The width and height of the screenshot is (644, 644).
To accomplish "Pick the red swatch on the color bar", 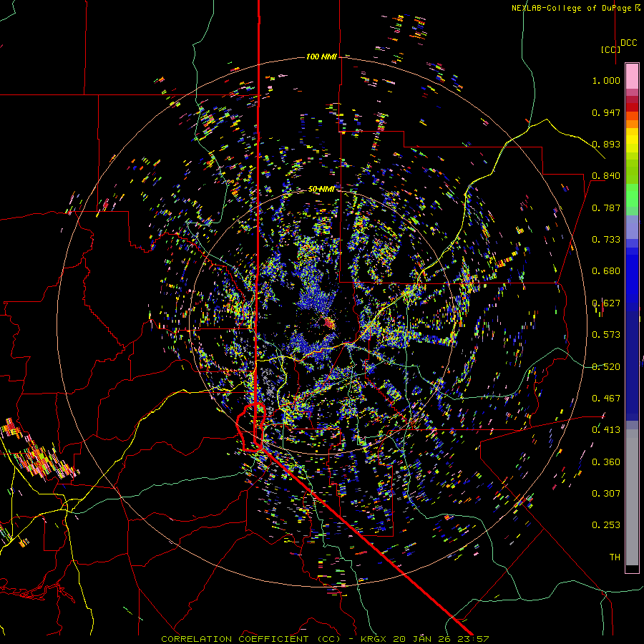I will [632, 107].
